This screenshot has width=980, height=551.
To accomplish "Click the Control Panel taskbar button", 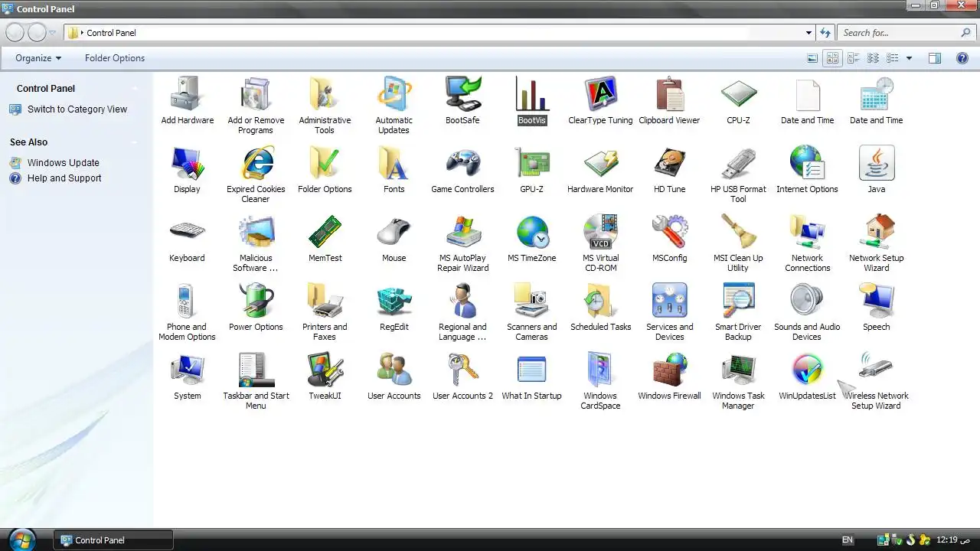I will 113,540.
